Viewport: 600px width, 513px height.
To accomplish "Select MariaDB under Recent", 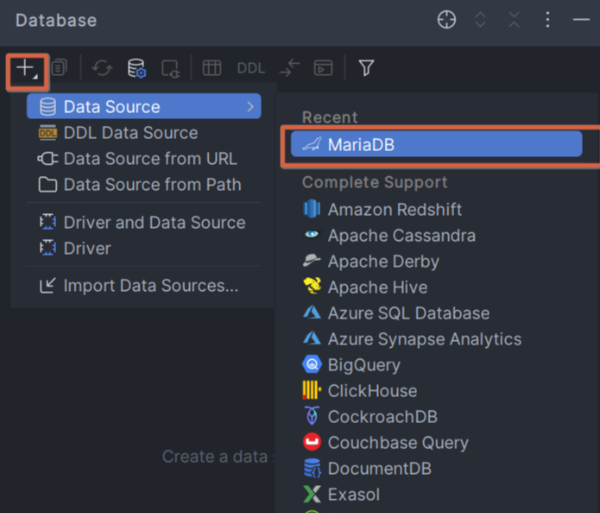I will 436,144.
